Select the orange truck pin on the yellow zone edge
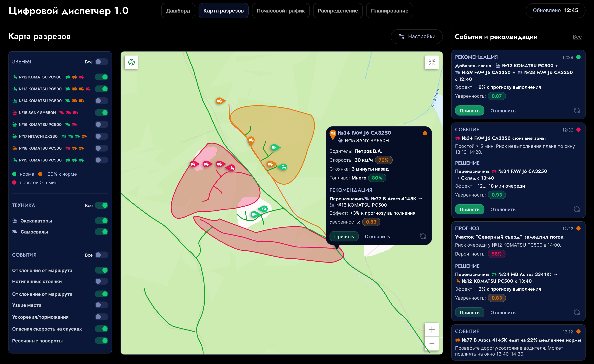The width and height of the screenshot is (594, 364). [251, 141]
